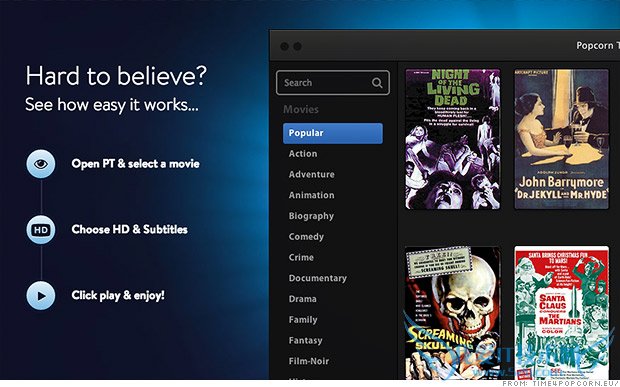Viewport: 620px width, 387px height.
Task: Click the 'Open PT & select a movie' text
Action: tap(135, 164)
